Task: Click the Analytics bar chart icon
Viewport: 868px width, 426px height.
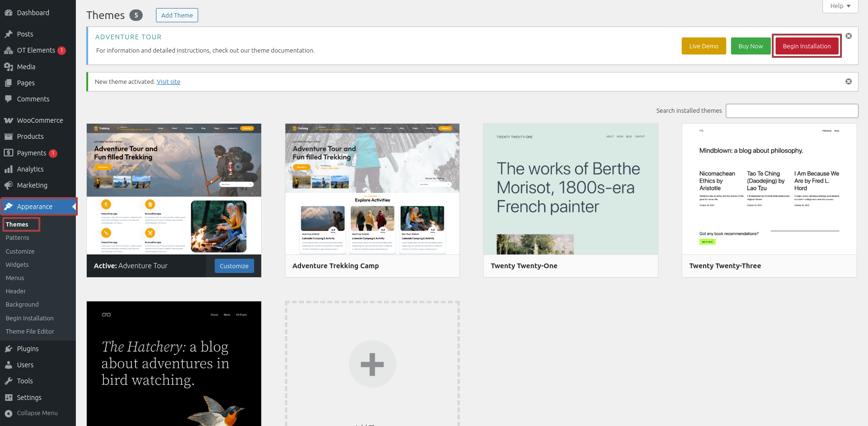Action: (9, 169)
